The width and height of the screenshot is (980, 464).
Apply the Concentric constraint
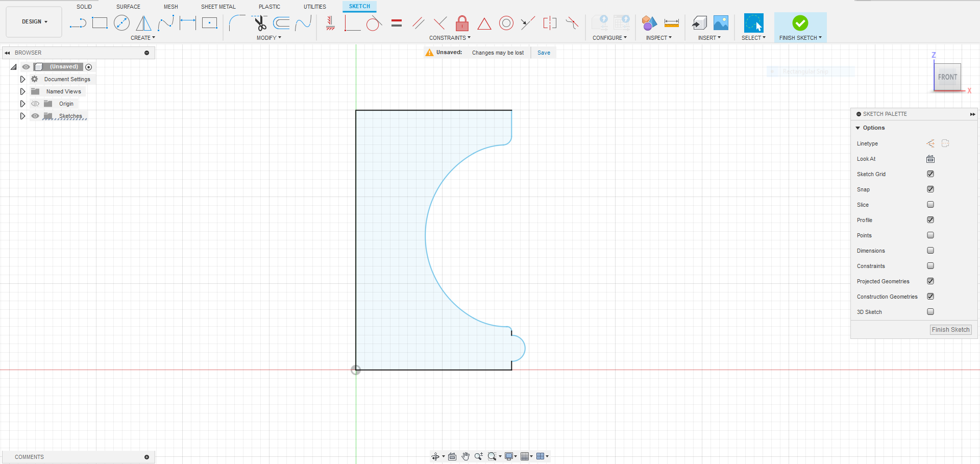coord(506,23)
